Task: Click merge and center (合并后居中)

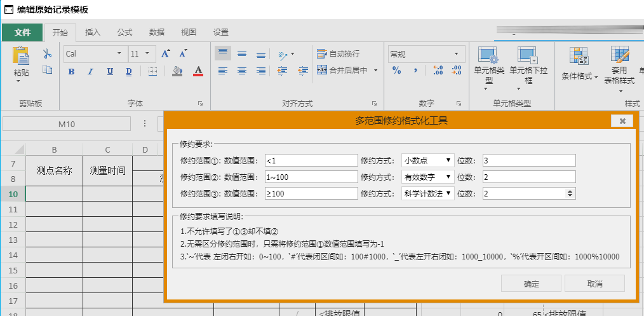Action: [342, 71]
